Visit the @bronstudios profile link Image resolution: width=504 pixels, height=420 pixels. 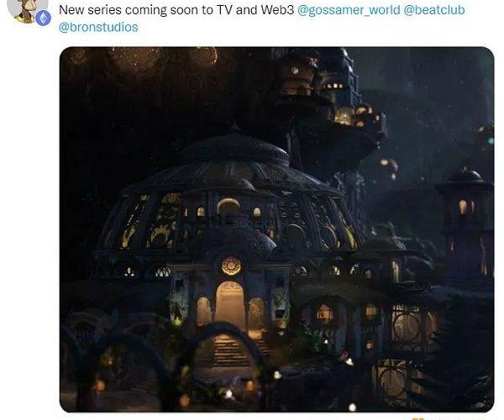(98, 28)
